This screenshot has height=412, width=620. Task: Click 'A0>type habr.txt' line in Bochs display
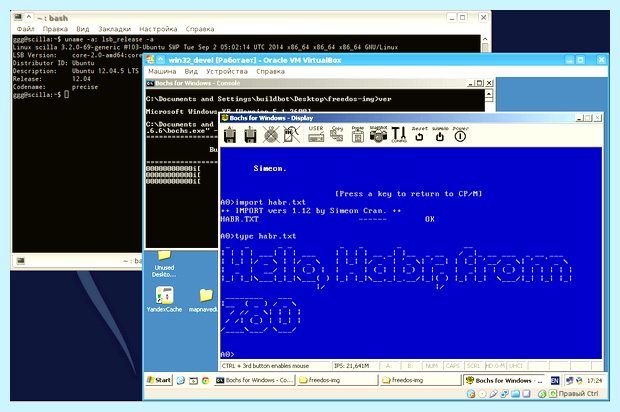258,236
